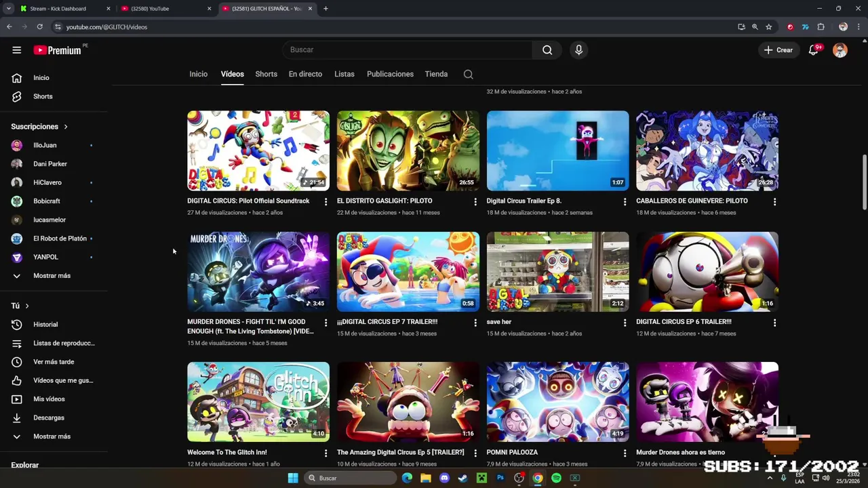The image size is (868, 488).
Task: Expand Mostrar más under Tú section
Action: coord(54,436)
